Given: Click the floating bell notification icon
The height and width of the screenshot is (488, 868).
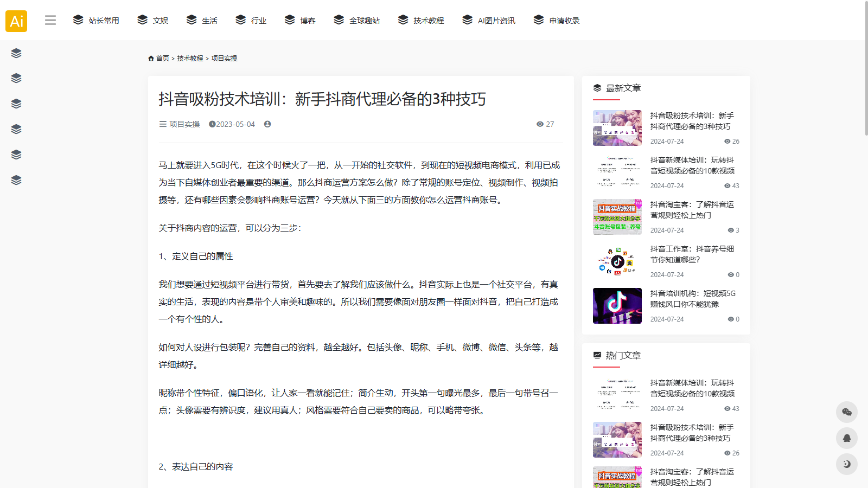Looking at the screenshot, I should tap(846, 438).
